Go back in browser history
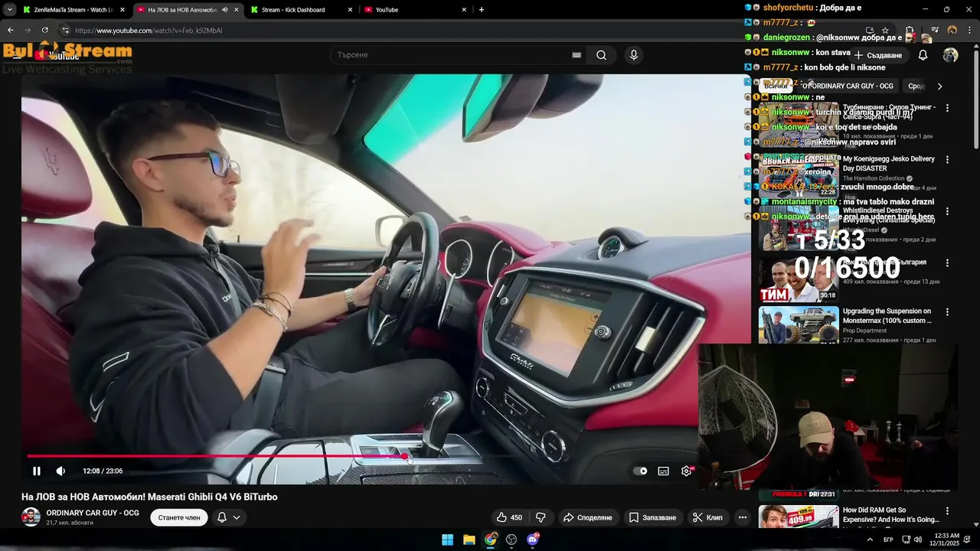980x551 pixels. (10, 31)
